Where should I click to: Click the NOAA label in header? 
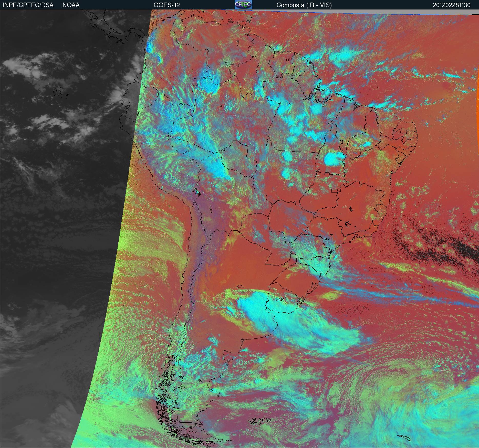71,5
